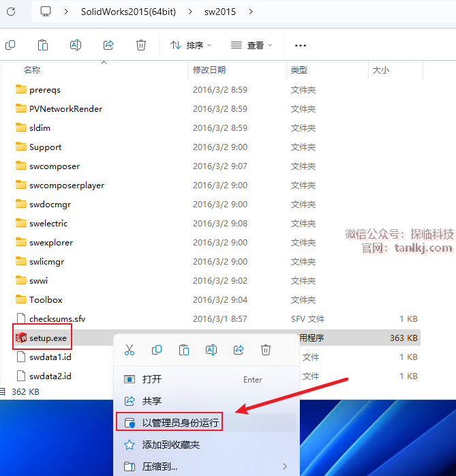
Task: Click the Delete trash icon in Explorer toolbar
Action: (141, 45)
